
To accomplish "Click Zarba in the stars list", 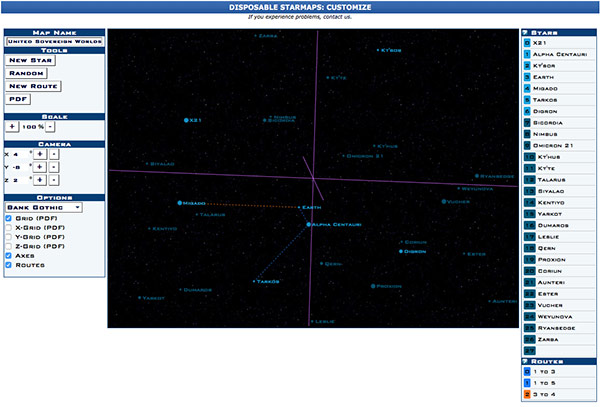I will point(548,340).
